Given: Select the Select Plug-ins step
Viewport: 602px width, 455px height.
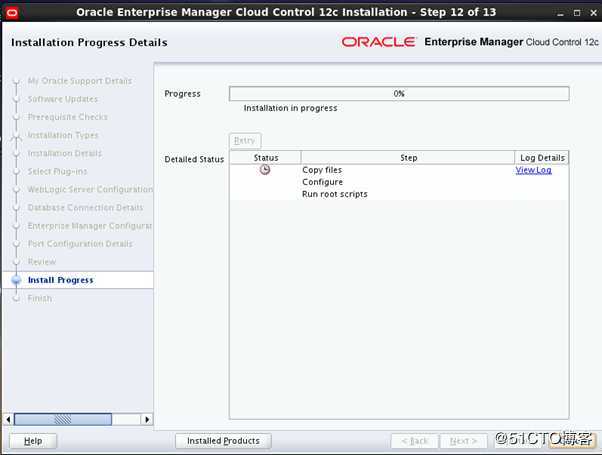Looking at the screenshot, I should [x=58, y=171].
